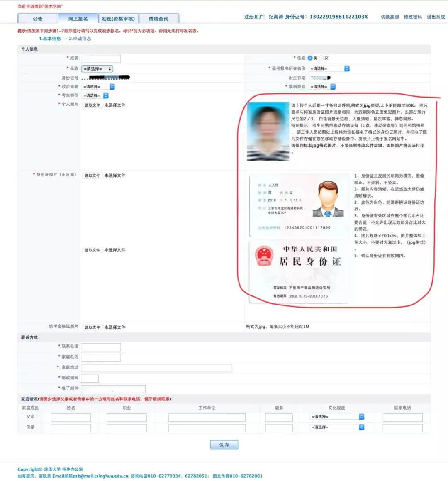Viewport: 448px width, 481px height.
Task: Click 选取文件 for 统考合格证照片
Action: click(x=92, y=327)
